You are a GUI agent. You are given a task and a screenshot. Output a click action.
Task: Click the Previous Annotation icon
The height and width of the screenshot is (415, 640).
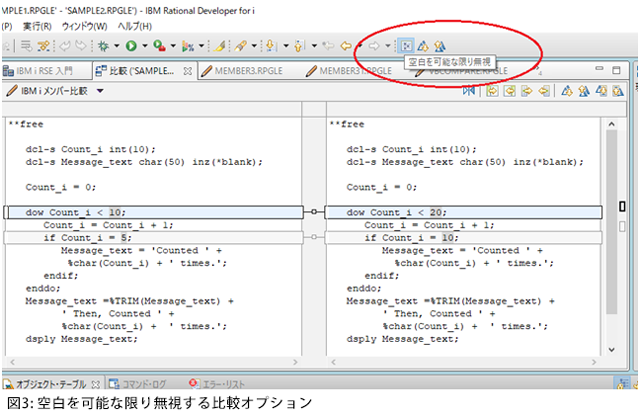[299, 46]
